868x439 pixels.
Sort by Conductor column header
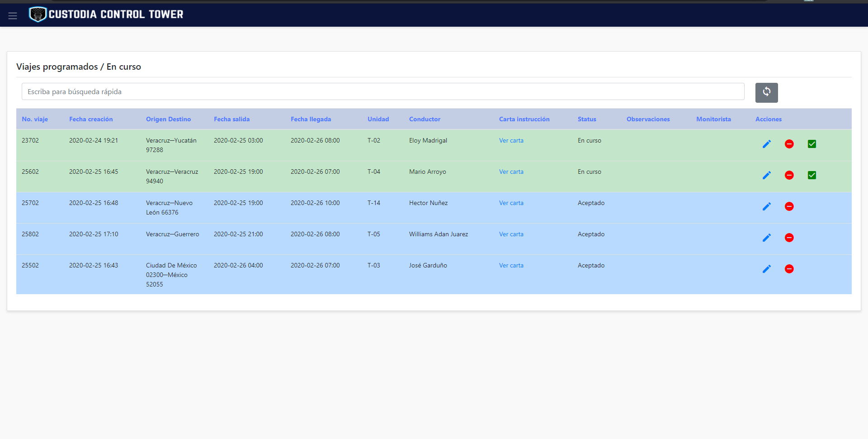[x=425, y=119]
